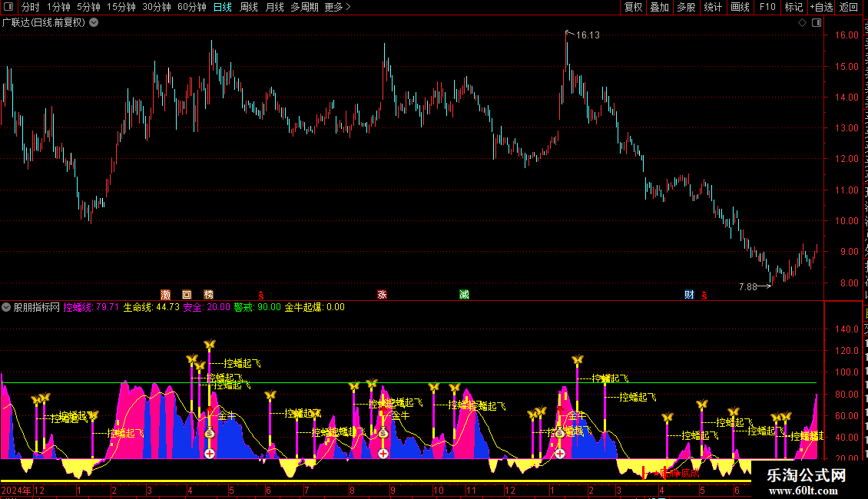The height and width of the screenshot is (499, 868).
Task: Toggle the left panel icon in top bar
Action: 8,7
